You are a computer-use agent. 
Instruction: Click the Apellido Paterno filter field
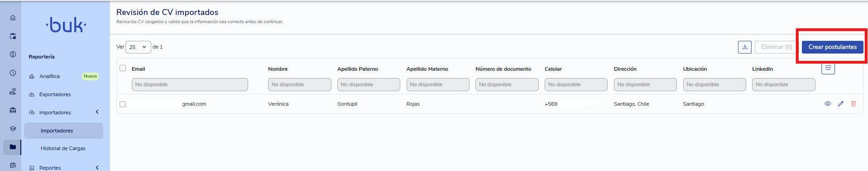pyautogui.click(x=369, y=84)
